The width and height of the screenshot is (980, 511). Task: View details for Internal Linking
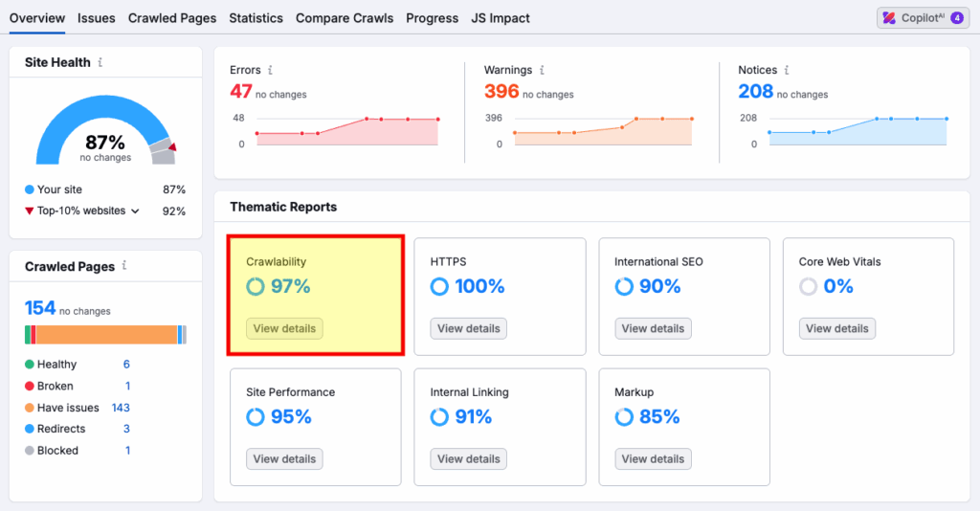[468, 459]
